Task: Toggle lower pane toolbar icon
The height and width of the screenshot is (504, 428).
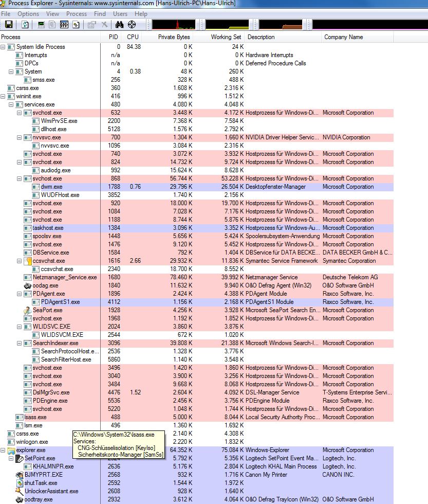Action: [64, 25]
